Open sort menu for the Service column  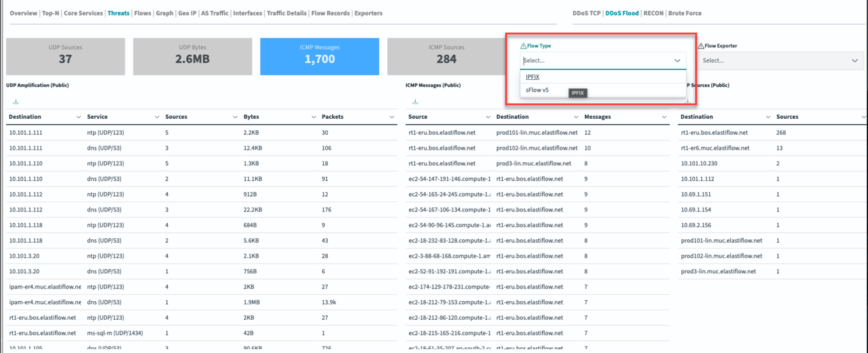tap(157, 117)
